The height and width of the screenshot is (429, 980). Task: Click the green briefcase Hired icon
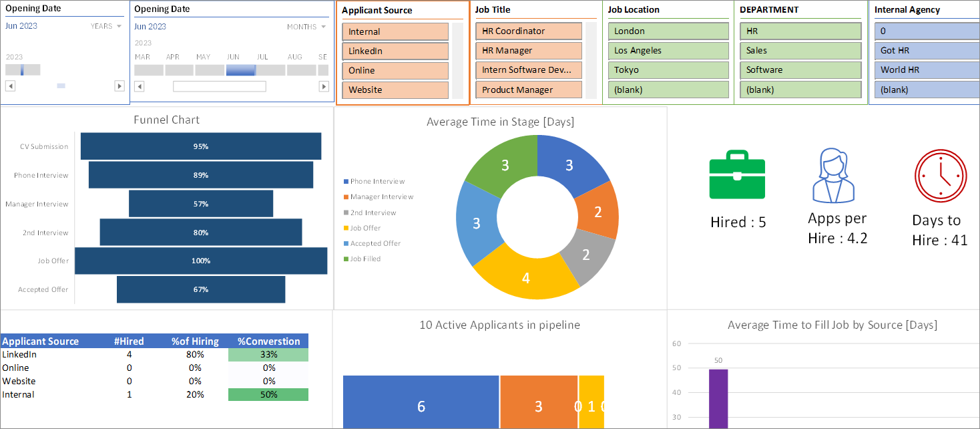(737, 175)
